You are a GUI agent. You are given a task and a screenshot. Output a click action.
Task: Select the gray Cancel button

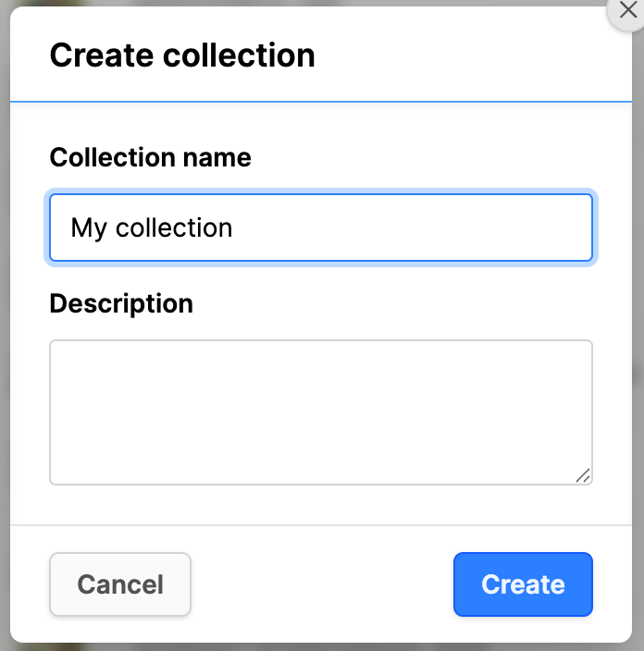pos(120,584)
